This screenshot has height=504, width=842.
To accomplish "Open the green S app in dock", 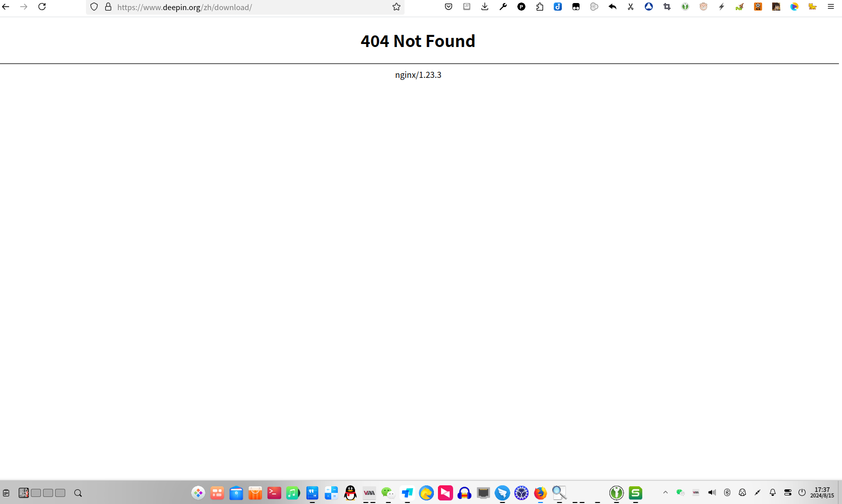I will click(x=636, y=493).
